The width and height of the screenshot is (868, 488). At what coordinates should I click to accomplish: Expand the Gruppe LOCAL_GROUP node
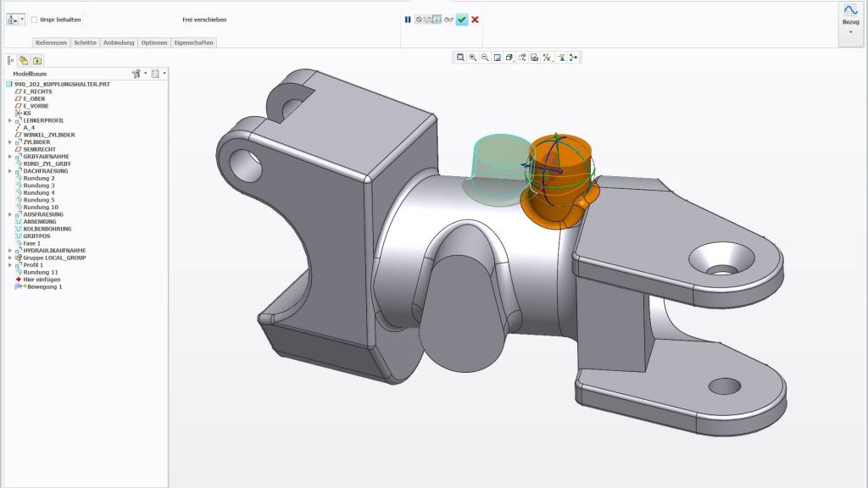pos(10,258)
